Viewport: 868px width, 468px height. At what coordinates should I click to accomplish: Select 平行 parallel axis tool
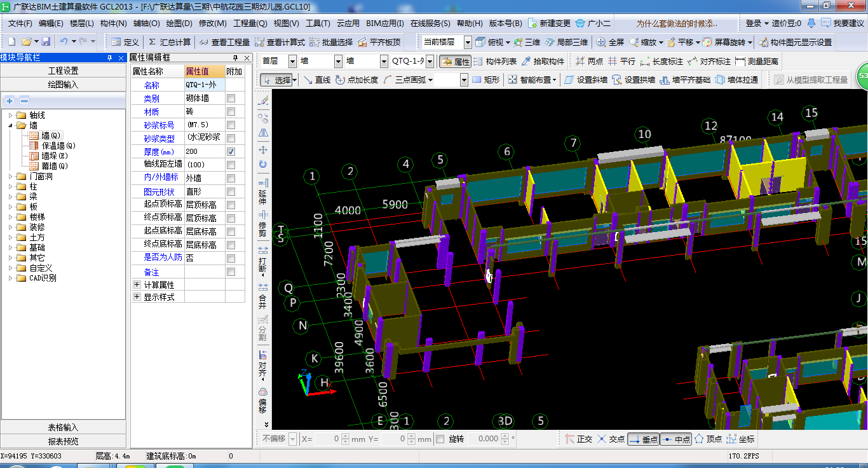pyautogui.click(x=621, y=62)
